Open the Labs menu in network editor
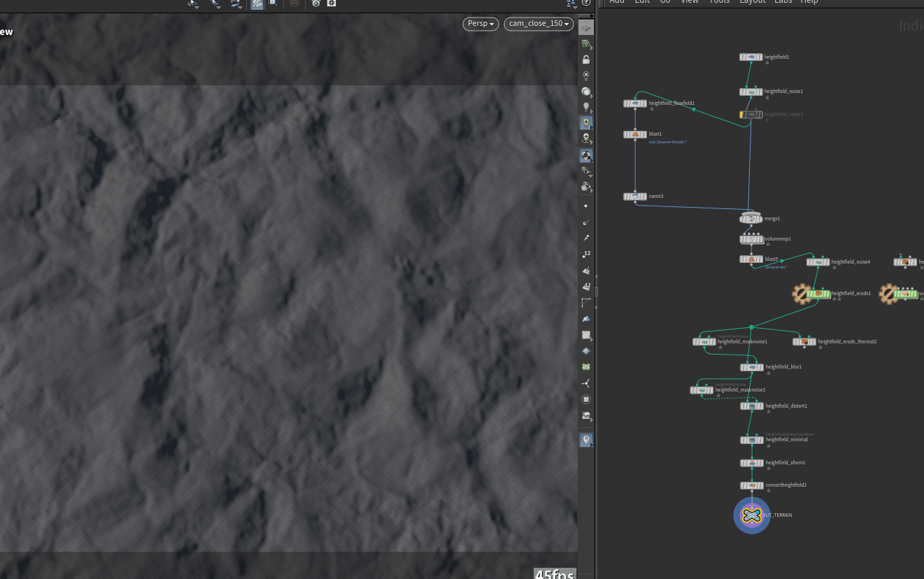The image size is (924, 579). pos(783,1)
